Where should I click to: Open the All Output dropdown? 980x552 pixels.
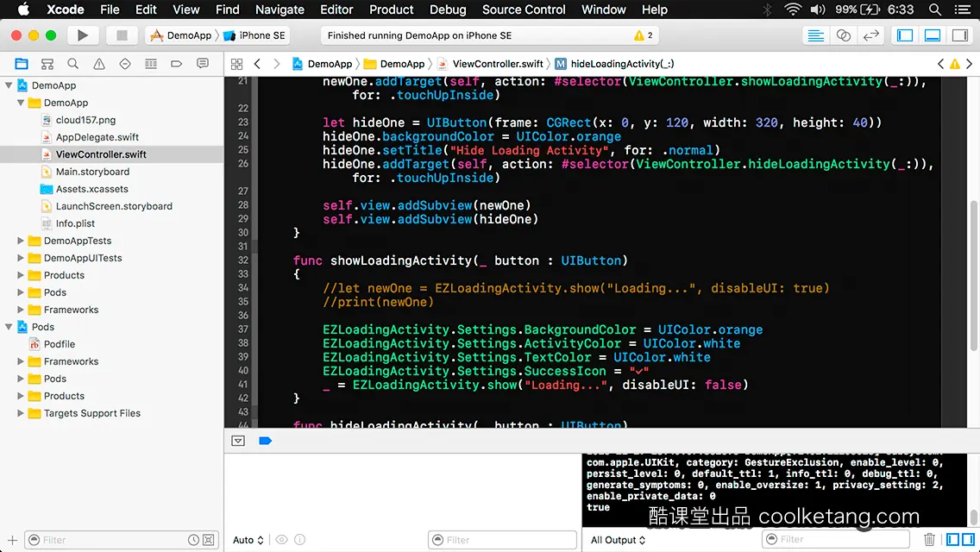(619, 540)
